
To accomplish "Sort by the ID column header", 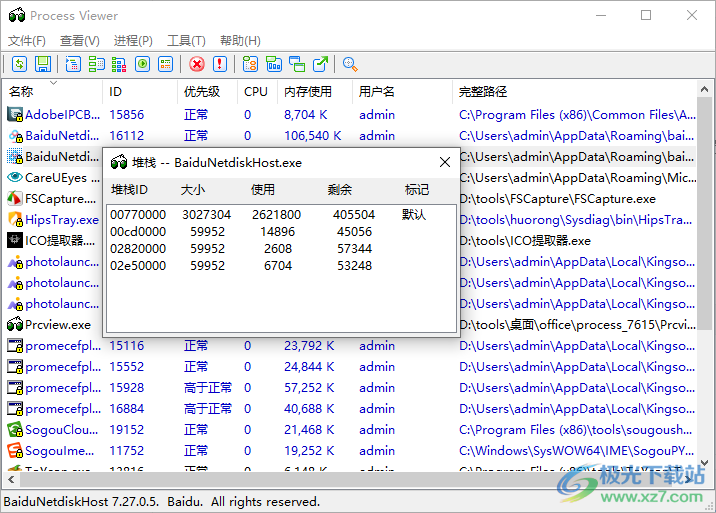I will pos(140,91).
